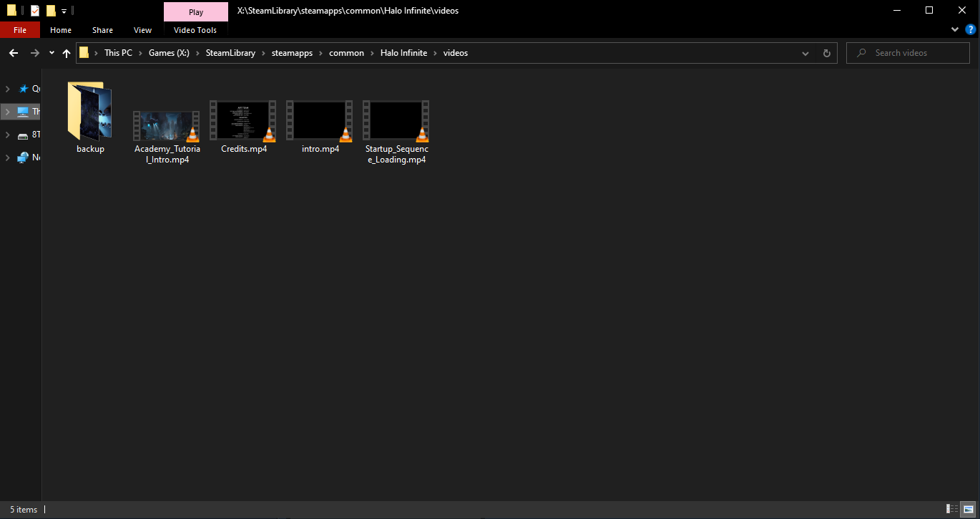Open the blue Help question mark
This screenshot has width=980, height=519.
tap(971, 29)
